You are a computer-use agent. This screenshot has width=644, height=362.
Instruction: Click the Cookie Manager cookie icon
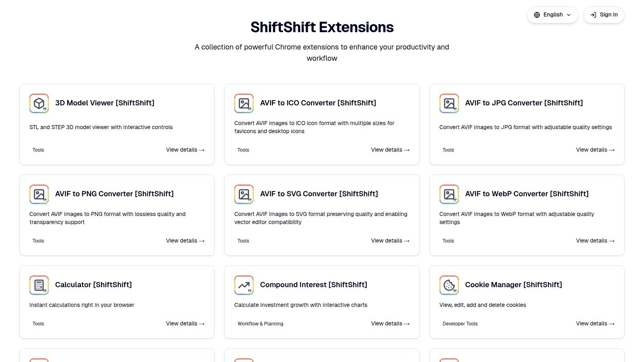click(x=449, y=285)
